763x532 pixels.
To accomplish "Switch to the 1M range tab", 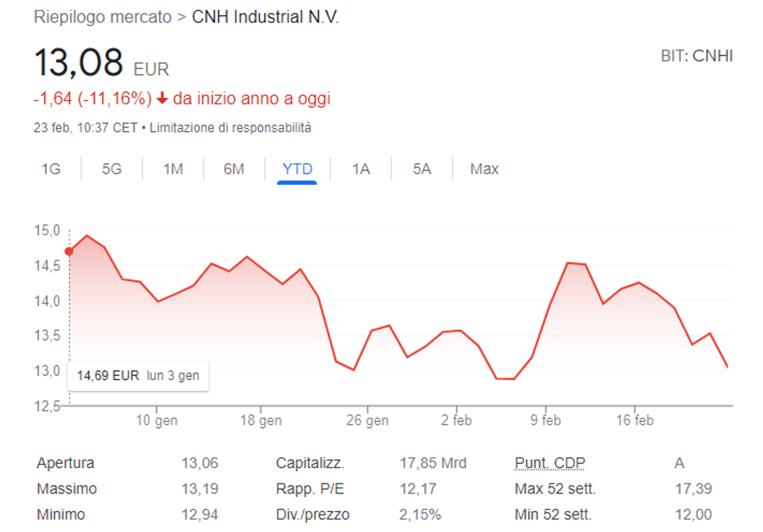I will tap(173, 169).
